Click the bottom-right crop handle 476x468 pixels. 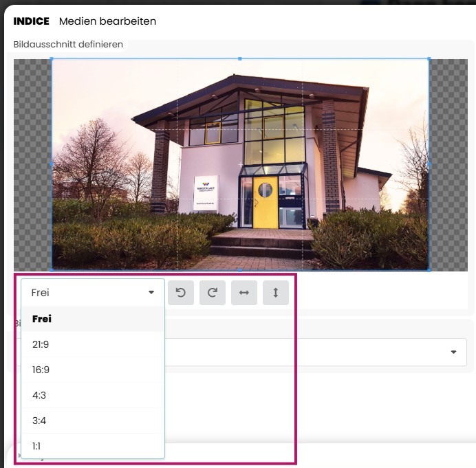429,269
